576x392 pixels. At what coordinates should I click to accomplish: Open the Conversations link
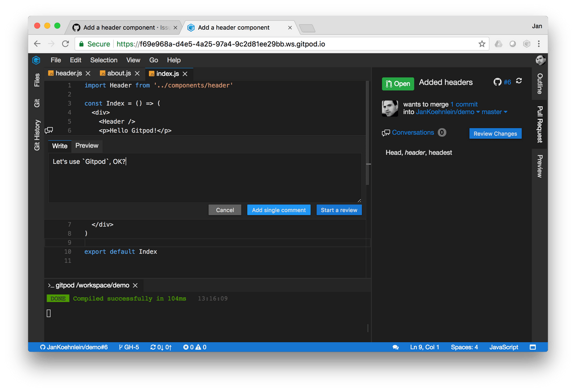(x=413, y=133)
